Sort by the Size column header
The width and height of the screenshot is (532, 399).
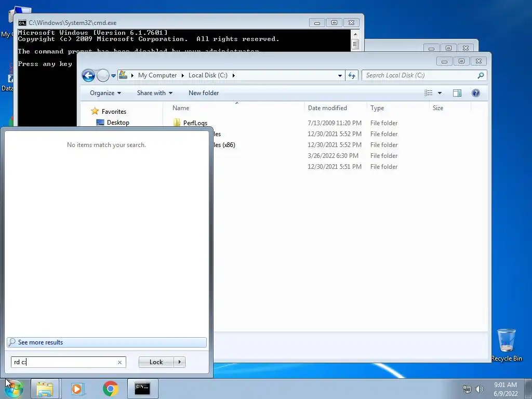(x=450, y=108)
